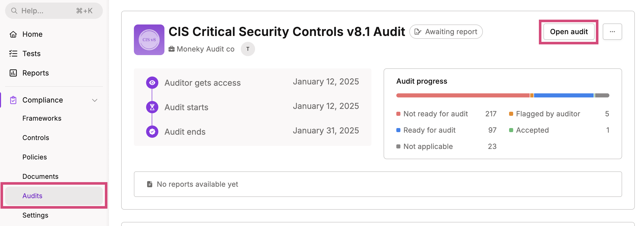This screenshot has width=644, height=226.
Task: Focus the Help search field
Action: click(54, 11)
